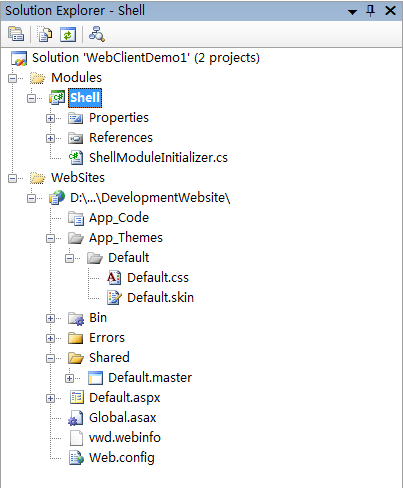Close the Solution Explorer panel
The height and width of the screenshot is (488, 403).
click(390, 11)
